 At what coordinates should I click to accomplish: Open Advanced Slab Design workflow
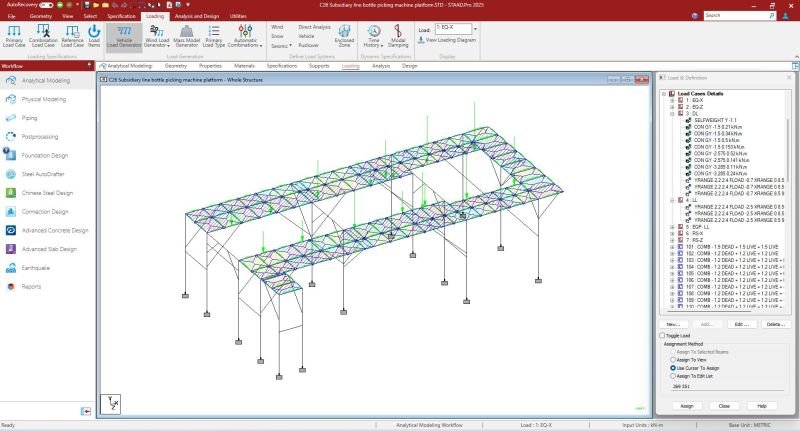pyautogui.click(x=49, y=249)
